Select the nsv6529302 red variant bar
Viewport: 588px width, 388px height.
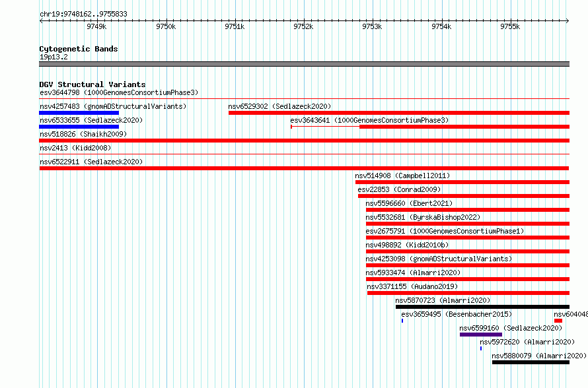click(399, 113)
